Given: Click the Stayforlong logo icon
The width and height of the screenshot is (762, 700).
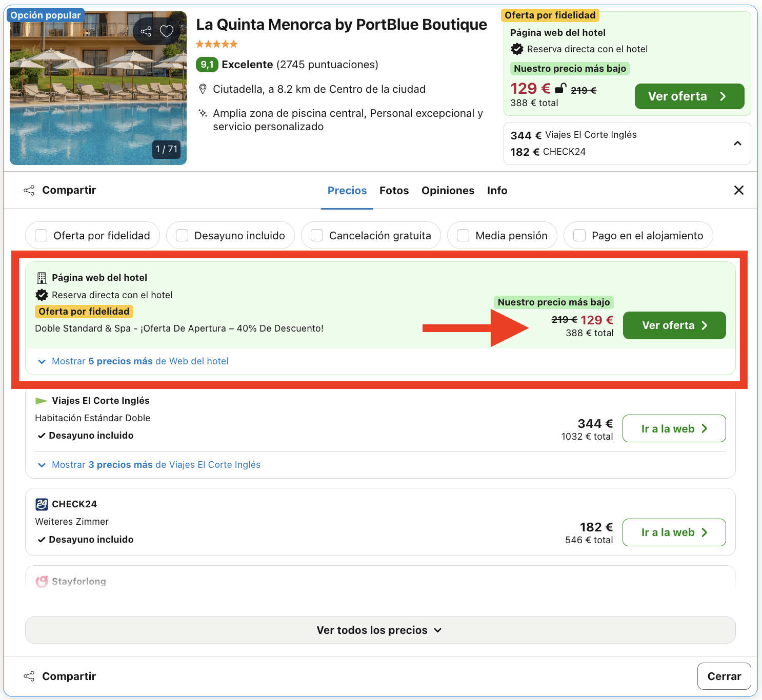Looking at the screenshot, I should click(41, 581).
